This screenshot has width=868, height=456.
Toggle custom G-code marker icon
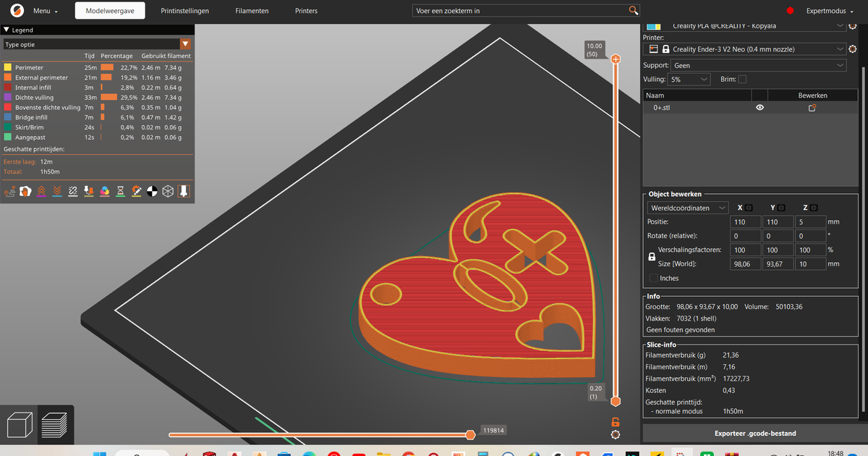coord(136,191)
